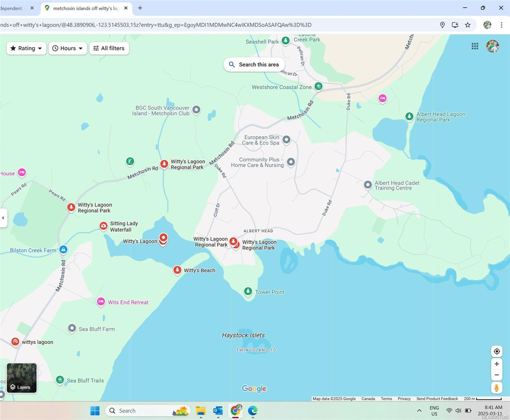Viewport: 510px width, 420px height.
Task: Open the Hours filter dropdown
Action: [68, 48]
